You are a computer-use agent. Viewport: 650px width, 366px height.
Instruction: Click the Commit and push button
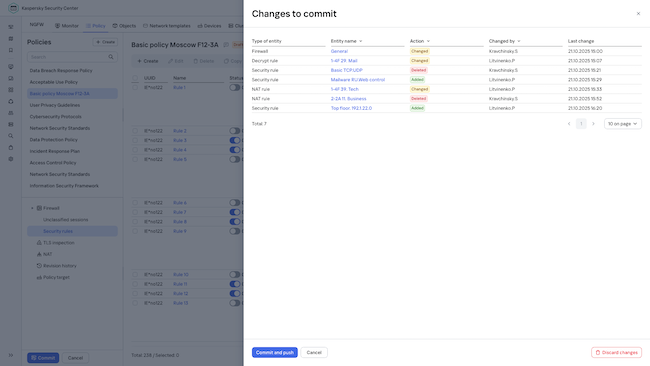[x=275, y=352]
